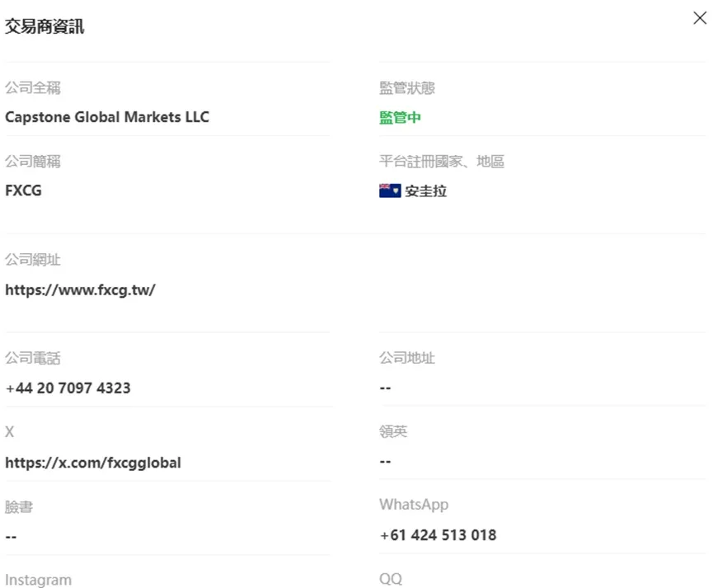Click the QQ label
Screen dimensions: 713x588
391,579
